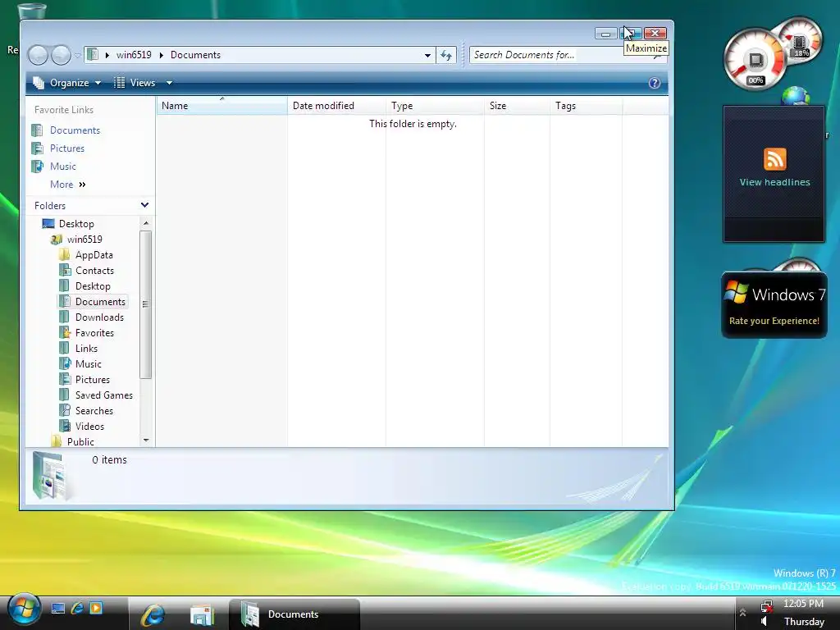Click the win6519 breadcrumb in address bar

click(134, 55)
